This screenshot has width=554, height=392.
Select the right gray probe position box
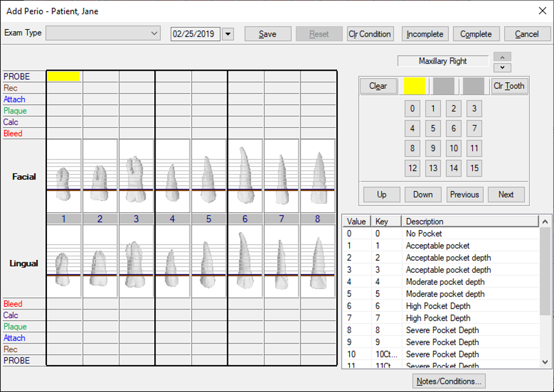[474, 86]
